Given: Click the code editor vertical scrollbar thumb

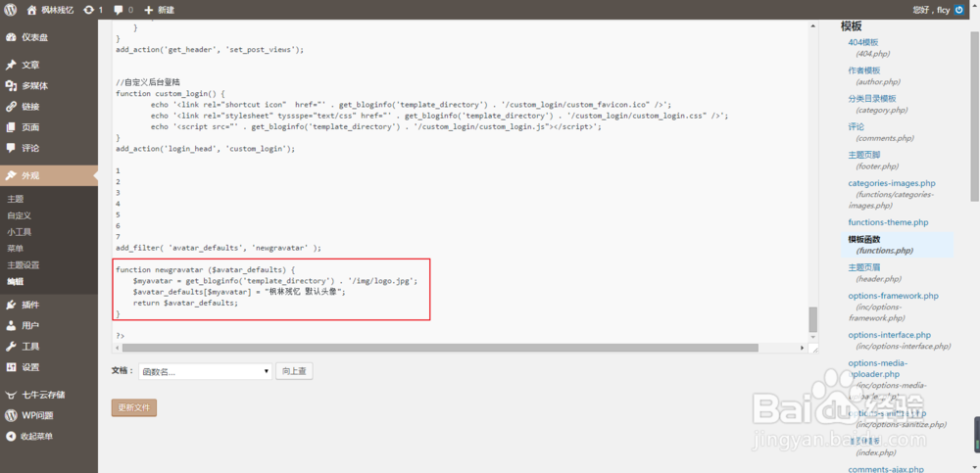Looking at the screenshot, I should pos(812,320).
